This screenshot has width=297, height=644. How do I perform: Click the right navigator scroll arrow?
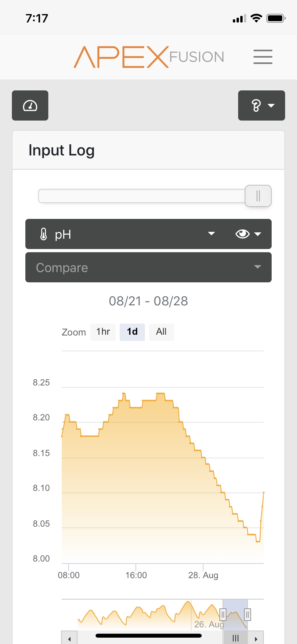coord(256,638)
